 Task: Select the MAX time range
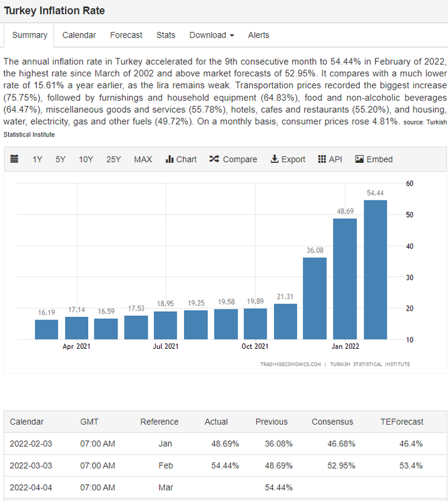(x=143, y=160)
